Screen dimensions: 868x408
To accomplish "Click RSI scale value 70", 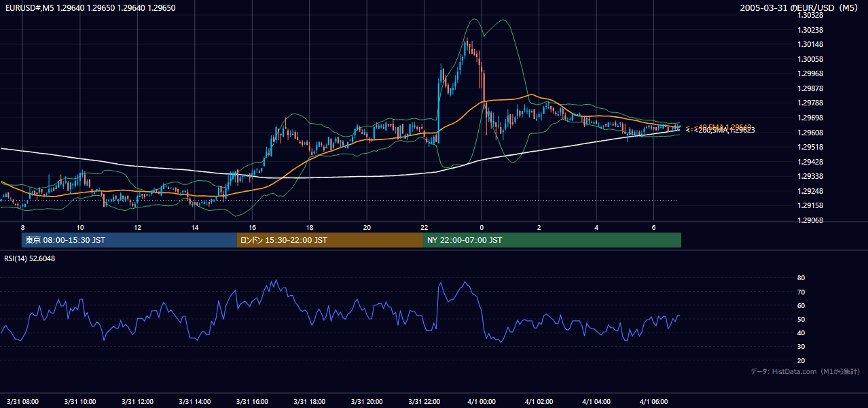I will click(801, 292).
